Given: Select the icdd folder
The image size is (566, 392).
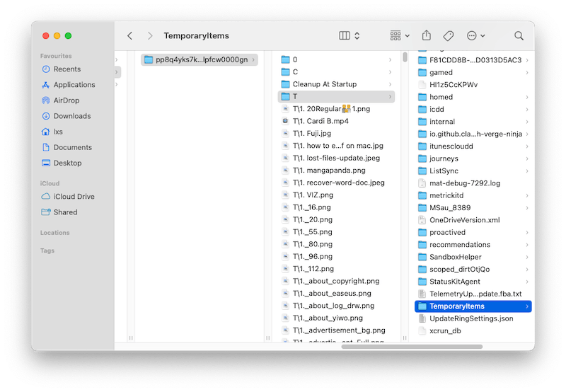Looking at the screenshot, I should pos(473,110).
